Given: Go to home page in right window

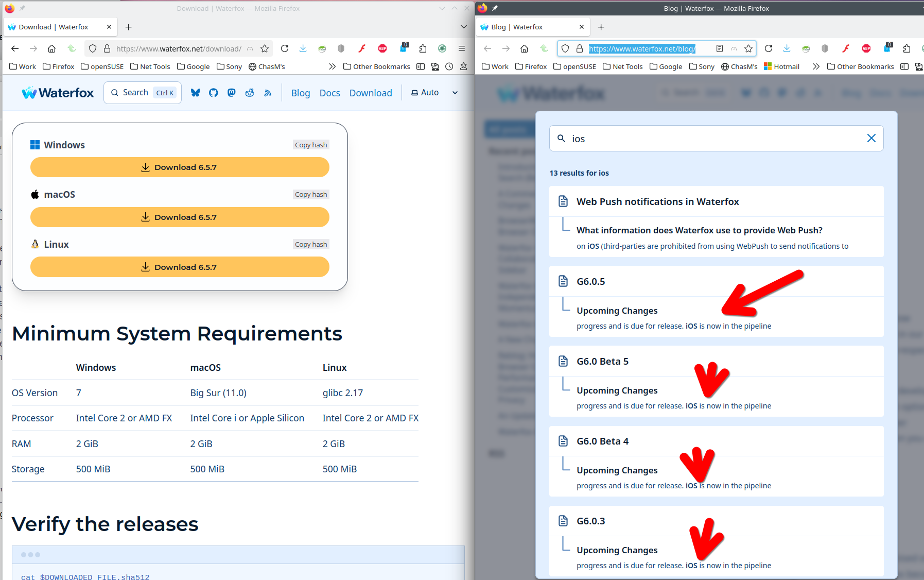Looking at the screenshot, I should (x=524, y=48).
